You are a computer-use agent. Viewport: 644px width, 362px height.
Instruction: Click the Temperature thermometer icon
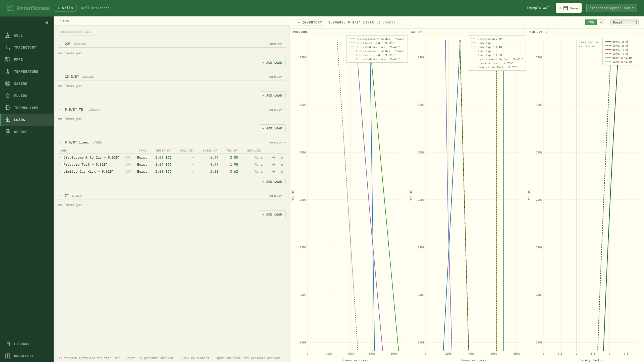pos(8,71)
